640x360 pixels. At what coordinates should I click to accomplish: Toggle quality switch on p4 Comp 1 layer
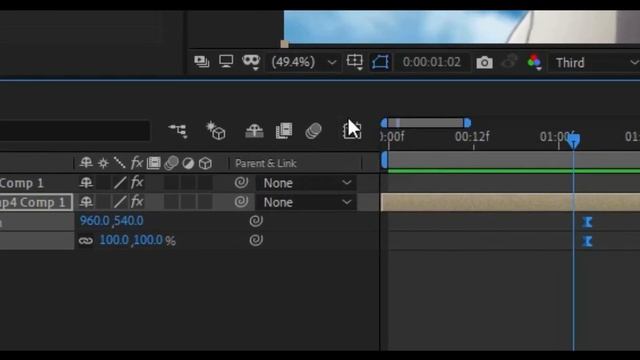click(120, 202)
